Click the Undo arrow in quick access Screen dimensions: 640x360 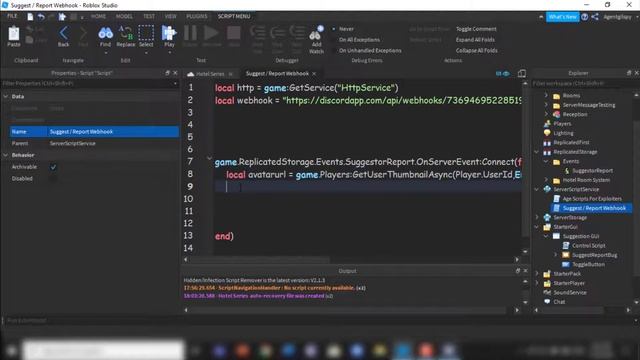tap(41, 17)
